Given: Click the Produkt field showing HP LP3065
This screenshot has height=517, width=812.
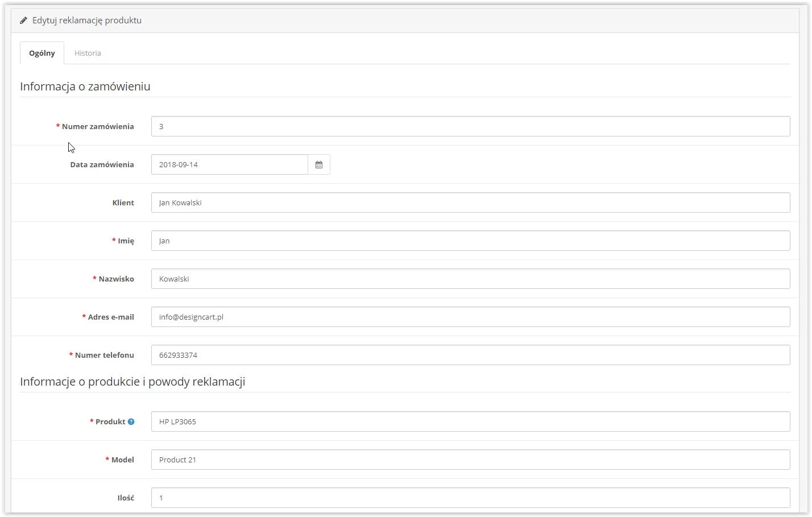Looking at the screenshot, I should 470,421.
